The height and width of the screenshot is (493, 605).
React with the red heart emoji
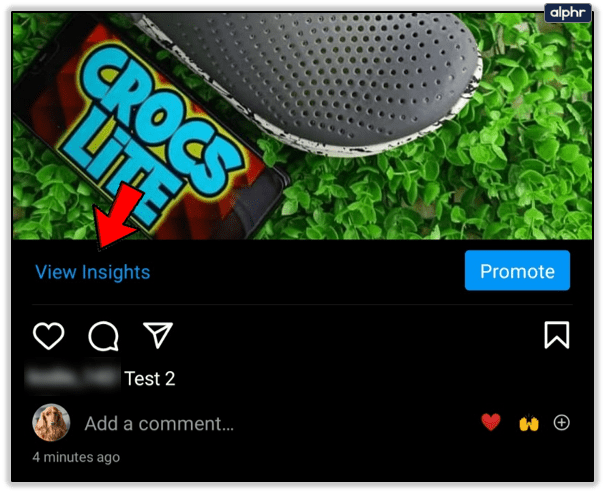pyautogui.click(x=491, y=422)
